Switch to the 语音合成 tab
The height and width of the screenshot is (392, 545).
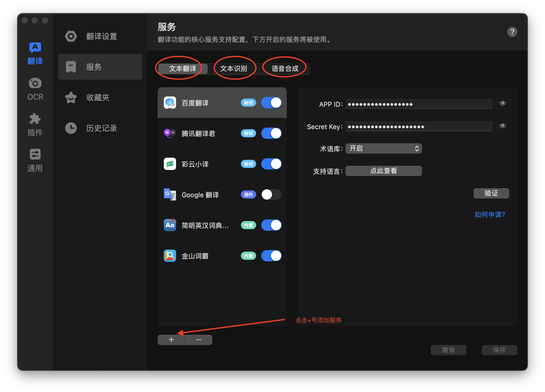285,69
